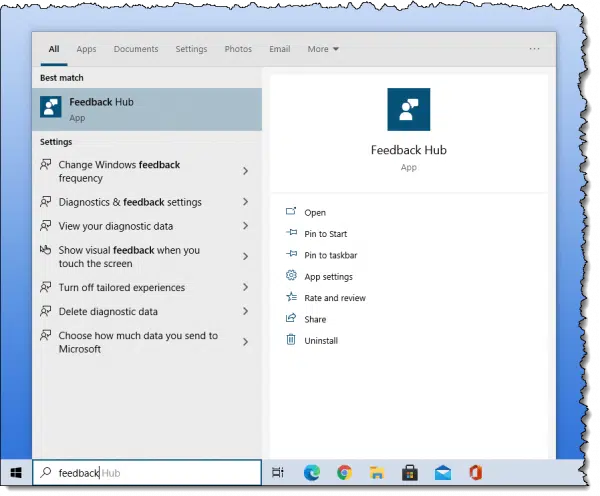The width and height of the screenshot is (600, 496).
Task: Launch Microsoft Edge from the taskbar
Action: [x=312, y=473]
